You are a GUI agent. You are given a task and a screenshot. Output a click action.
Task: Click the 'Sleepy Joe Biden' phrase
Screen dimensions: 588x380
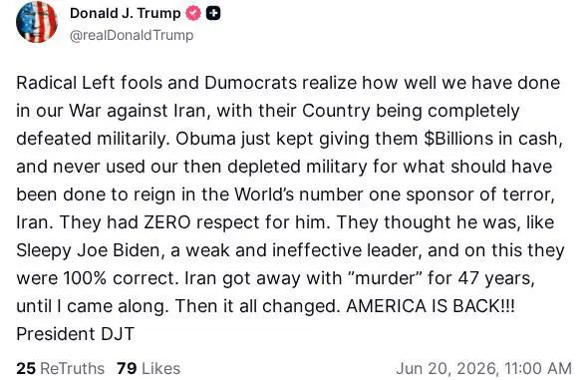point(88,250)
